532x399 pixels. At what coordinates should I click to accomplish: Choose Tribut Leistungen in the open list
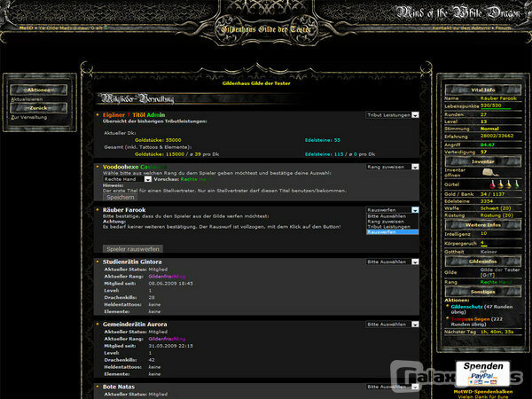[392, 227]
